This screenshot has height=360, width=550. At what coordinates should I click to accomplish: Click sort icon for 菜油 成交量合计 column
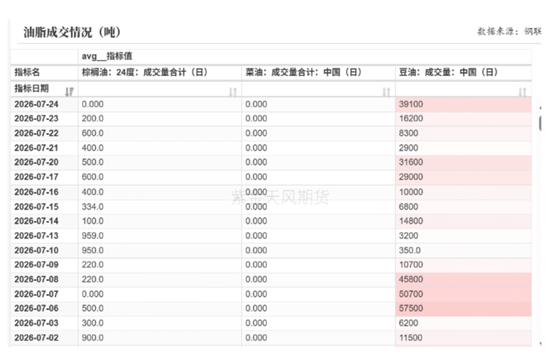point(386,92)
